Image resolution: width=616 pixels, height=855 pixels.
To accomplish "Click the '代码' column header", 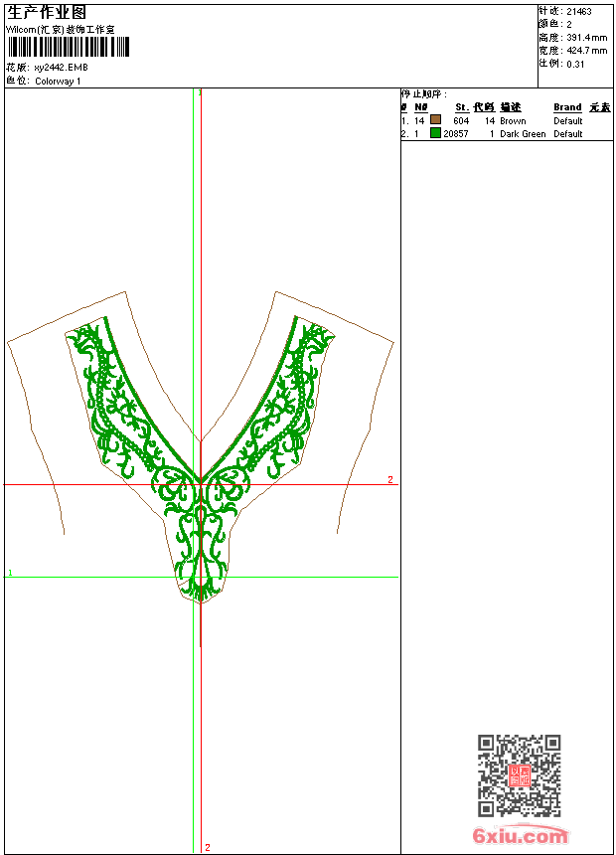I will [484, 107].
